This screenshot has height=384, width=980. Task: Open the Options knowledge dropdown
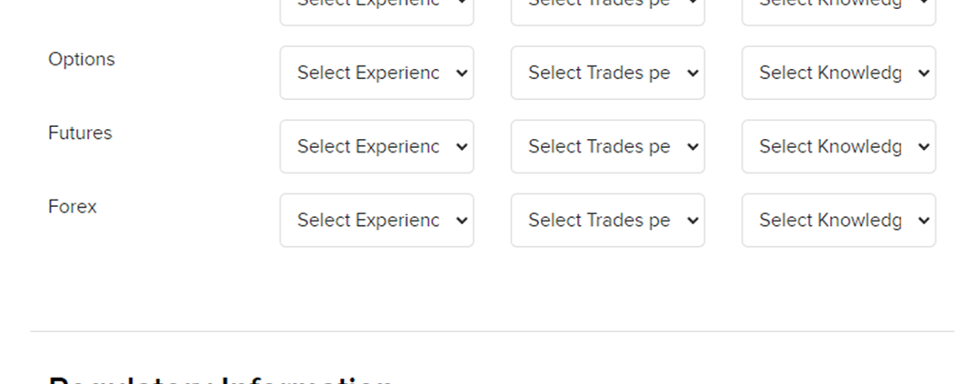838,73
